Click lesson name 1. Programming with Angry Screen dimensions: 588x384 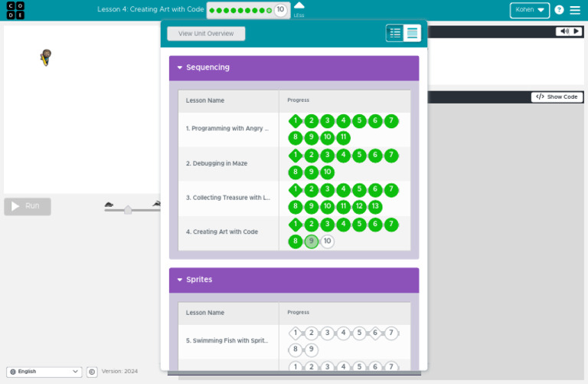click(x=227, y=129)
